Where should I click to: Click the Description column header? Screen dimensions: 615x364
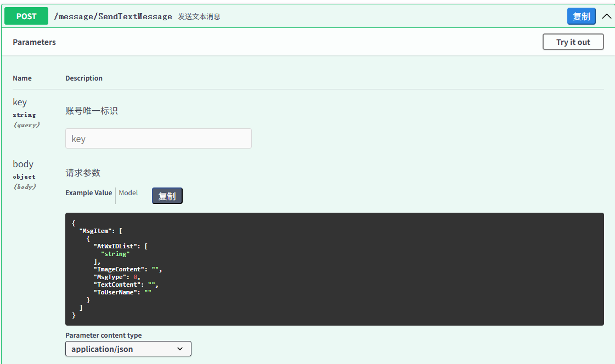pos(84,78)
